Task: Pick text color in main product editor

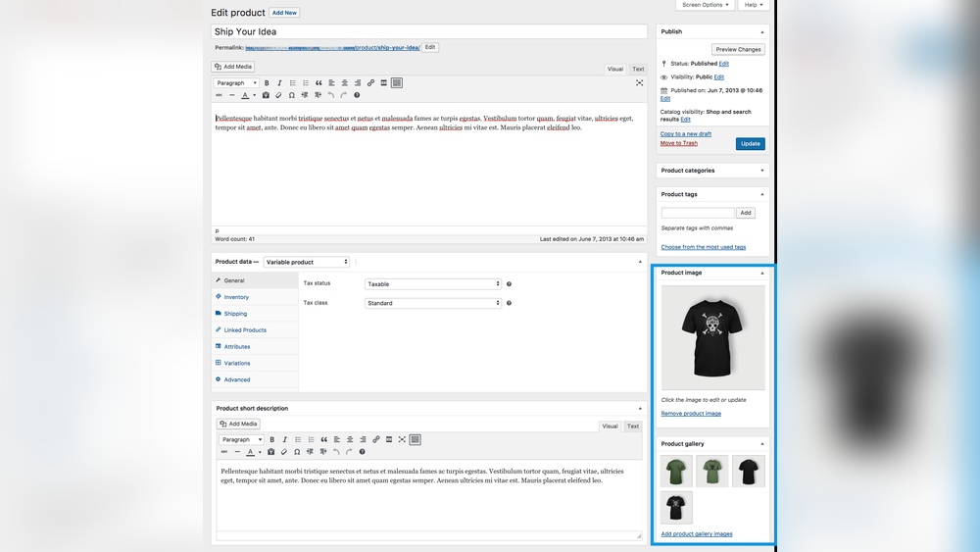Action: click(x=245, y=96)
